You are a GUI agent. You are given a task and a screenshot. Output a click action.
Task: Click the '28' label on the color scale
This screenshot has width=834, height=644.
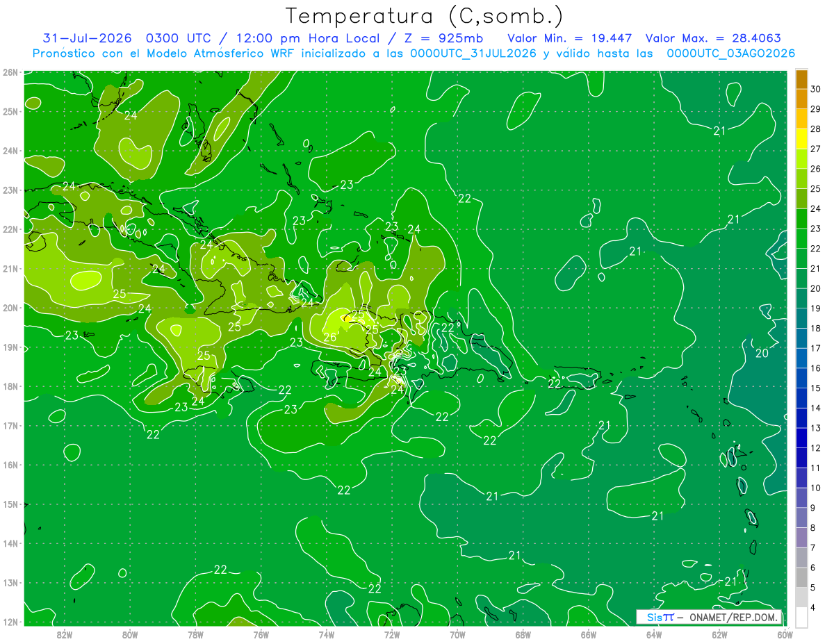(x=816, y=129)
